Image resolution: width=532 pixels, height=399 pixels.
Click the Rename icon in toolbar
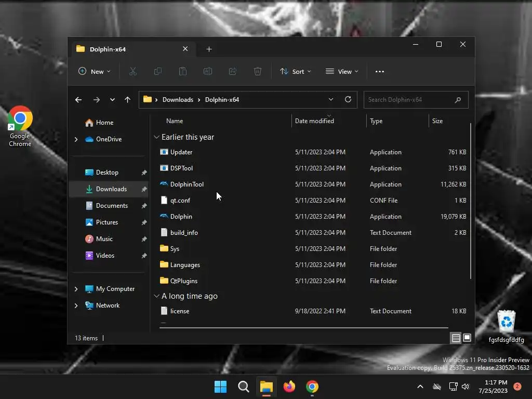208,71
